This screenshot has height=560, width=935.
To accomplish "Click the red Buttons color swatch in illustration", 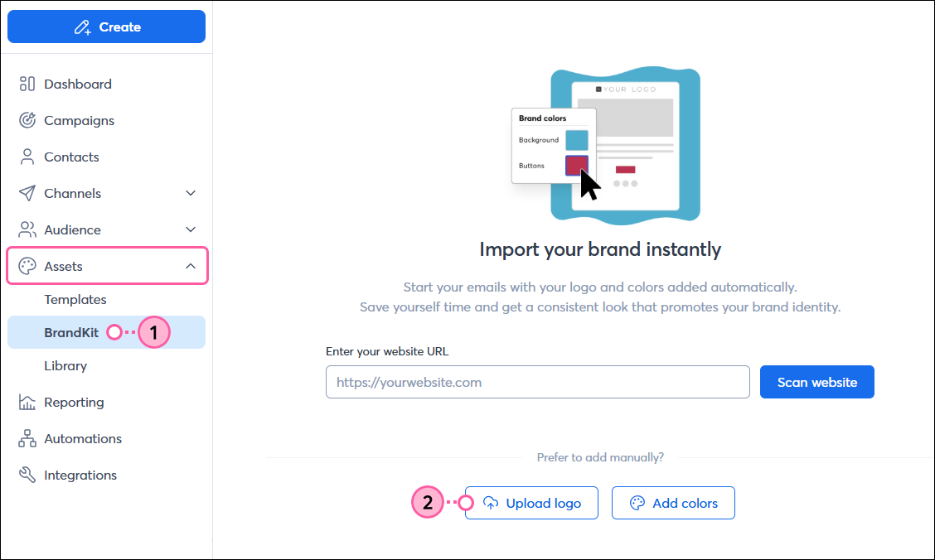I will (x=575, y=165).
